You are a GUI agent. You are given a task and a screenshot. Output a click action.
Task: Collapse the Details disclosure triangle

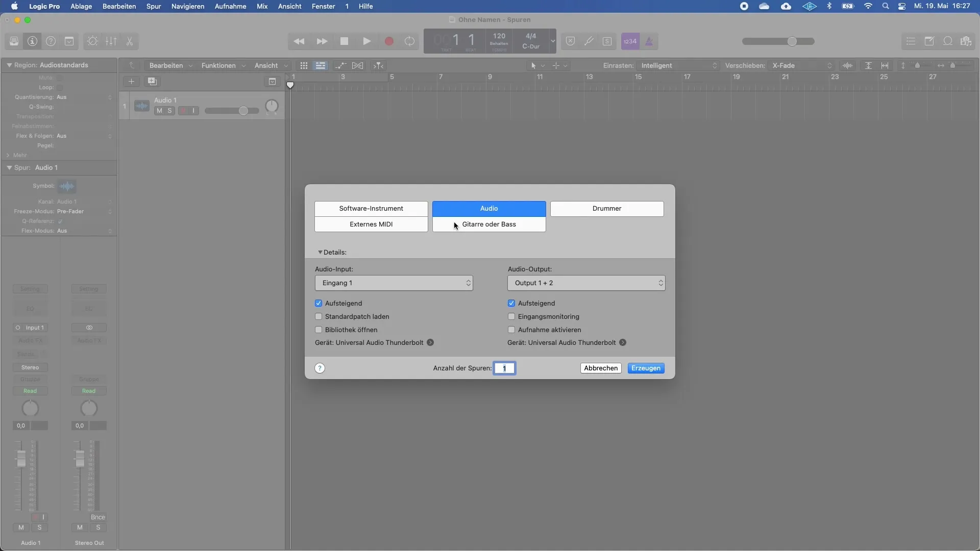click(320, 253)
